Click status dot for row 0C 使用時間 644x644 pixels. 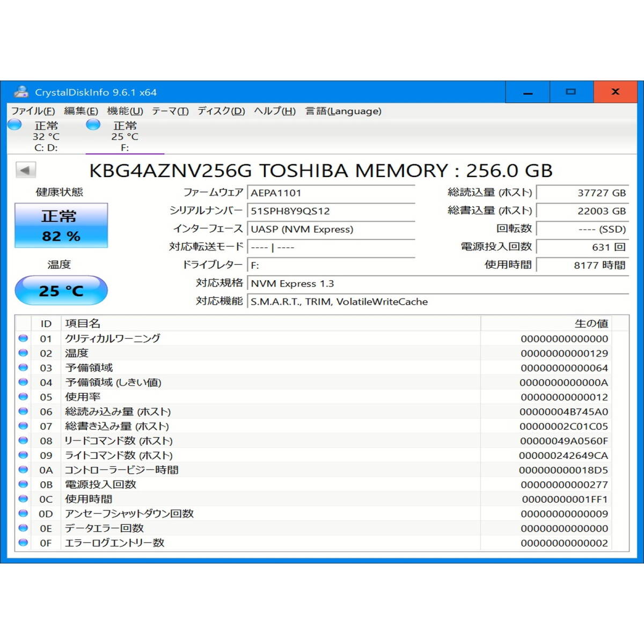coord(23,499)
